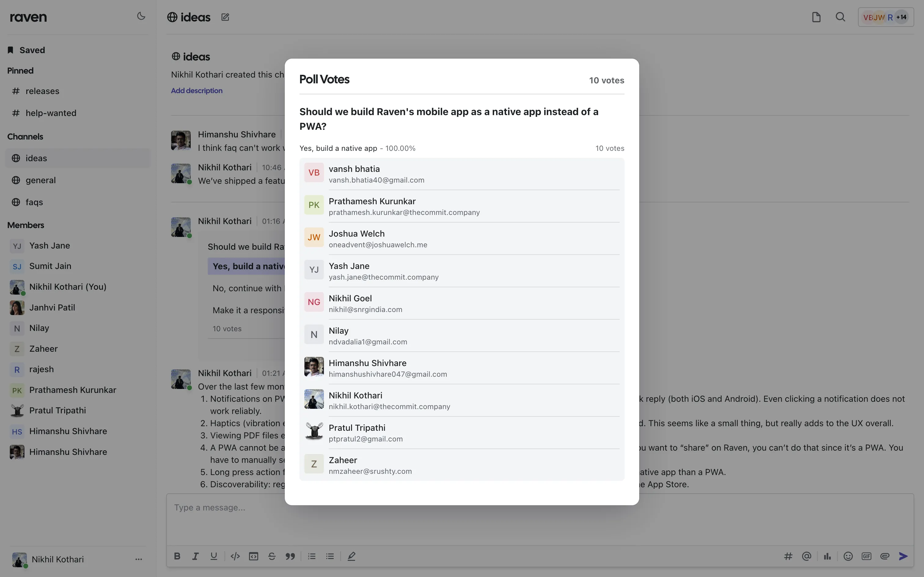Open the files view icon
Screen dimensions: 924x577
click(x=817, y=17)
